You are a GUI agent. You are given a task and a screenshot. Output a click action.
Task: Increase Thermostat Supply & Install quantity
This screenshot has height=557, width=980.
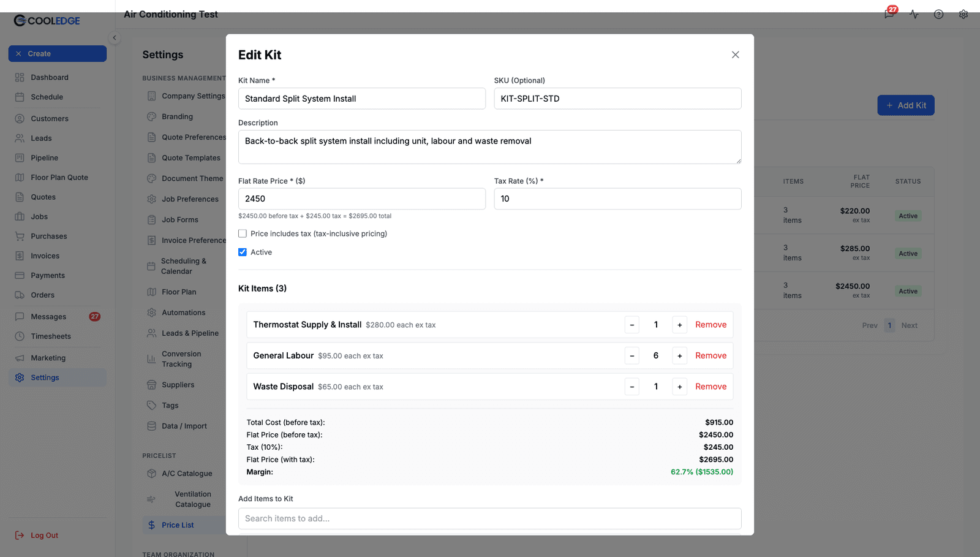click(679, 325)
